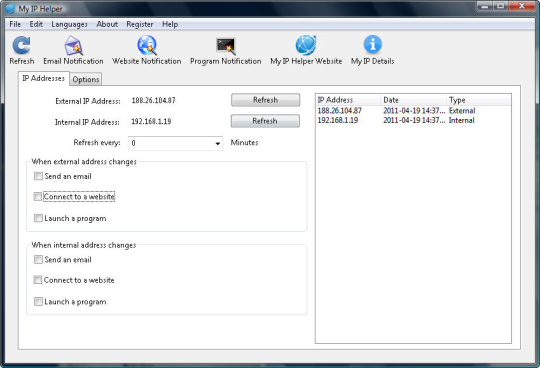
Task: Close the My IP Helper window
Action: coord(522,6)
